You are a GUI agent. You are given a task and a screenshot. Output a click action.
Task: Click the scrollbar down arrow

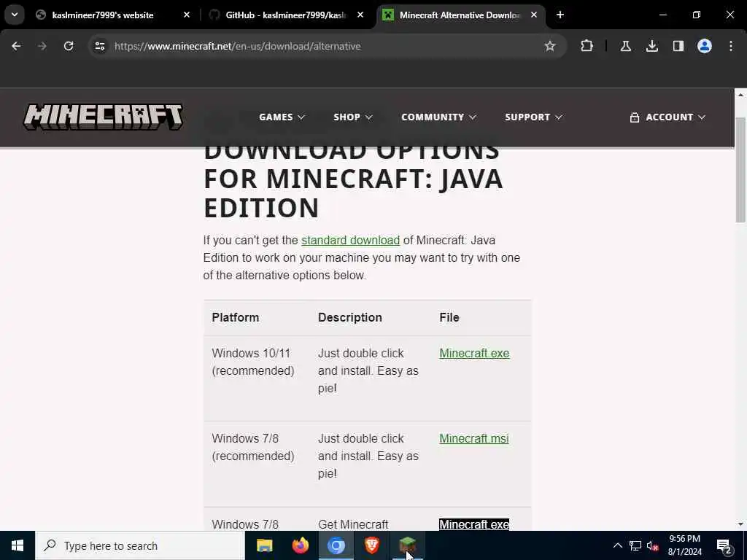[x=740, y=524]
